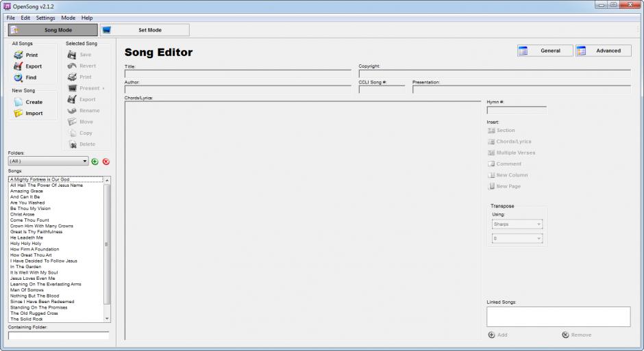Select song Amazing Grace

click(27, 191)
